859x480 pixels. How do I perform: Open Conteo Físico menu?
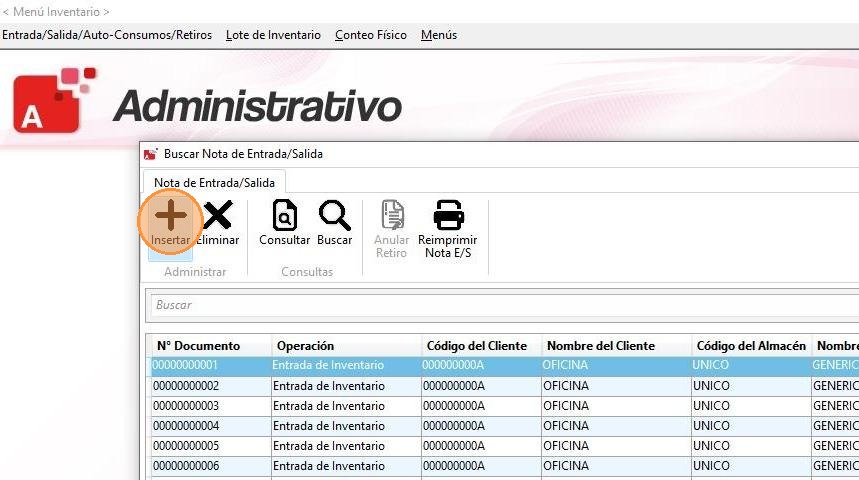(371, 35)
